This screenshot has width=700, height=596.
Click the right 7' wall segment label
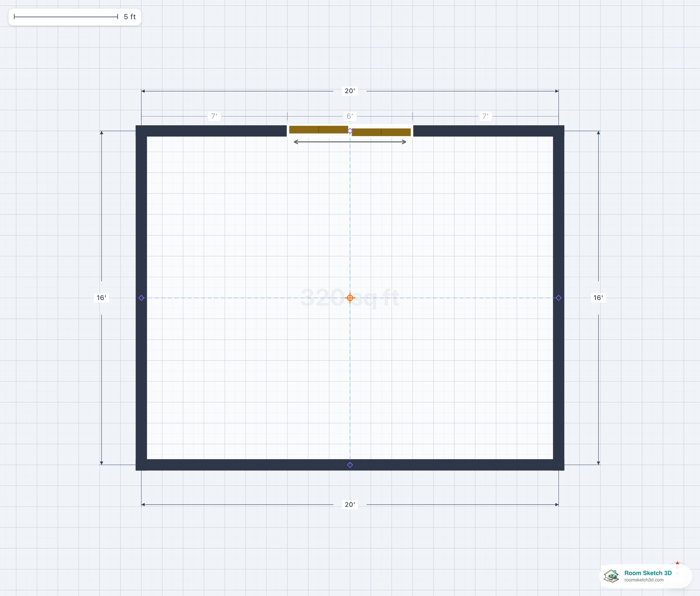(x=486, y=116)
